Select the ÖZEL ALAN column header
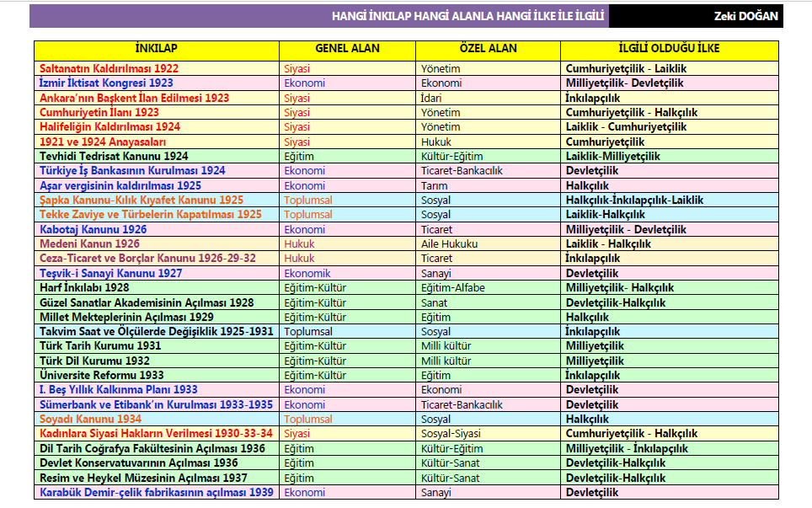The width and height of the screenshot is (812, 508). (x=488, y=49)
